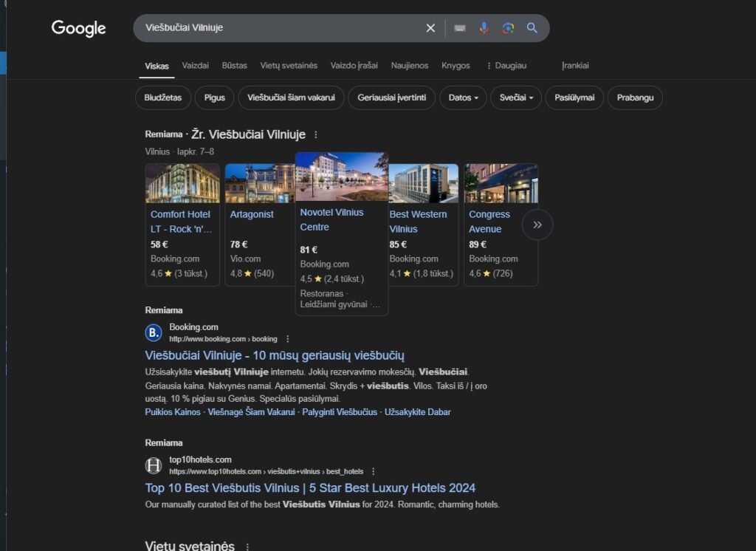Image resolution: width=756 pixels, height=551 pixels.
Task: Switch to the Naujienos tab
Action: tap(409, 66)
